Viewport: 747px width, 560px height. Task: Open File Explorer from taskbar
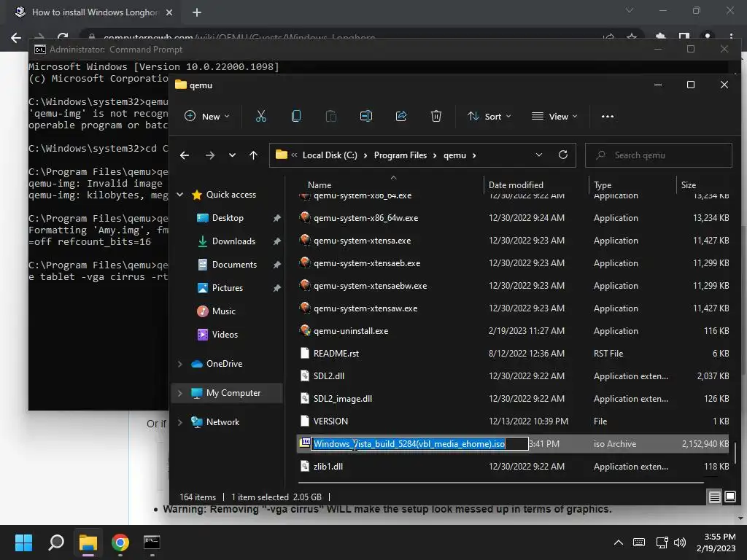tap(88, 542)
